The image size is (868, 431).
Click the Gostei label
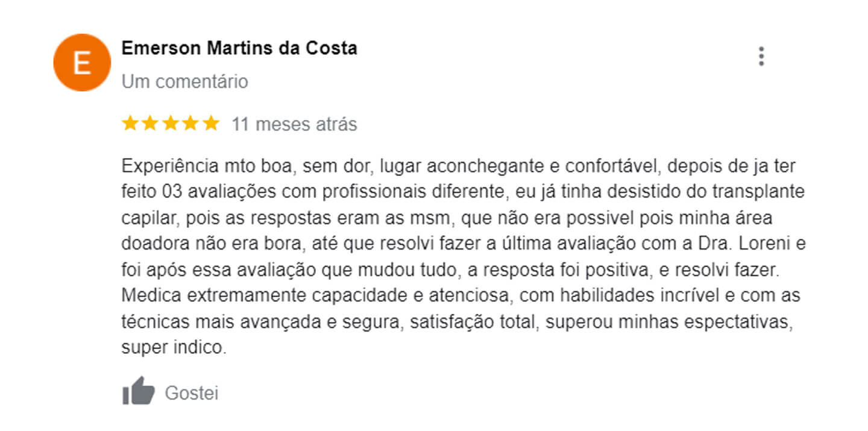point(192,393)
